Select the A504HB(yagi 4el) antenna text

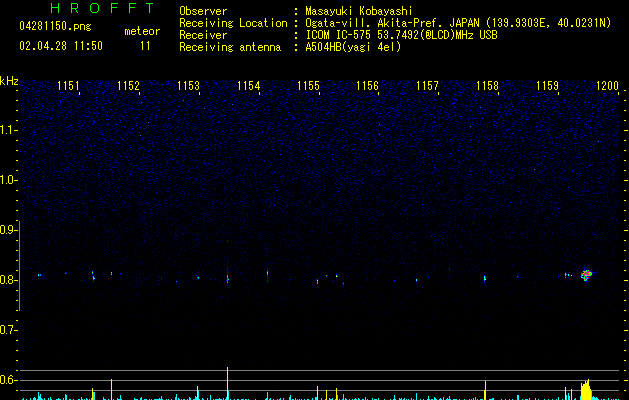[353, 47]
